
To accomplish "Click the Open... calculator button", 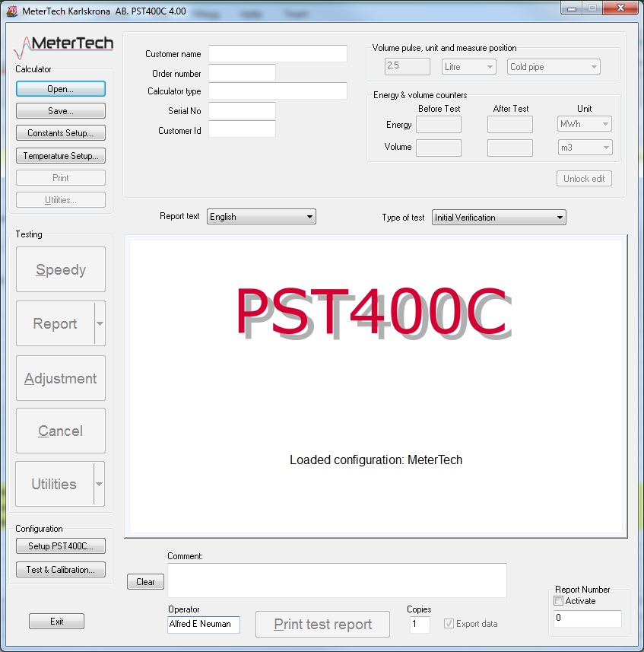I will [61, 89].
